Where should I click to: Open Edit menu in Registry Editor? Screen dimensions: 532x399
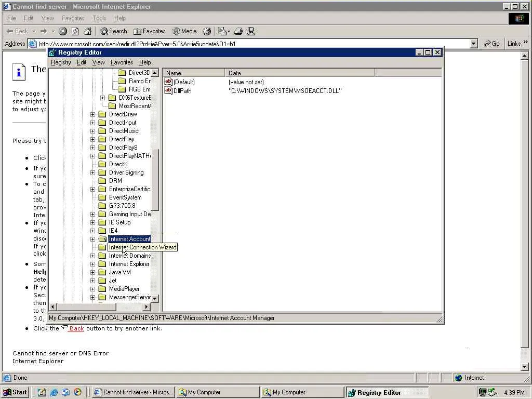pyautogui.click(x=82, y=62)
